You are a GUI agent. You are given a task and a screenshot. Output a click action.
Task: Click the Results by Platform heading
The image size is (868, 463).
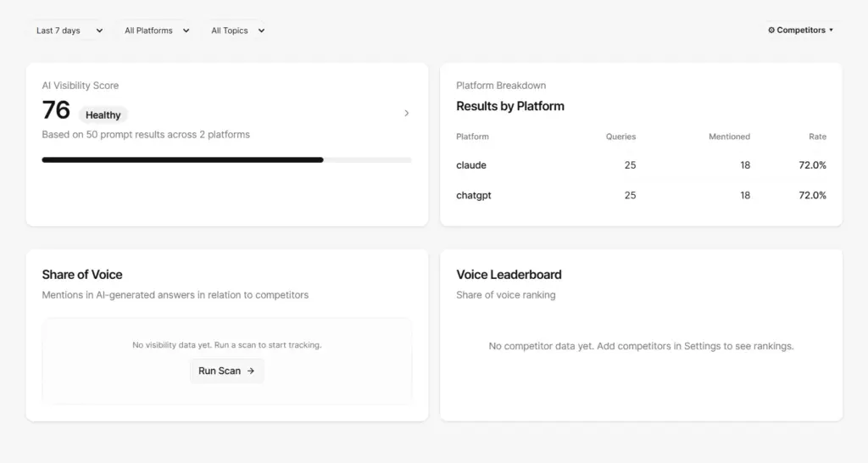click(x=509, y=106)
